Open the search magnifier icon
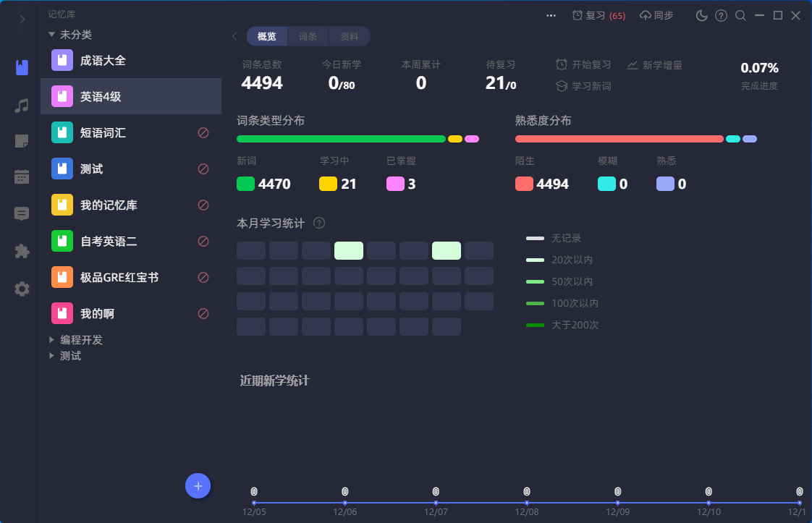The width and height of the screenshot is (812, 523). coord(740,15)
